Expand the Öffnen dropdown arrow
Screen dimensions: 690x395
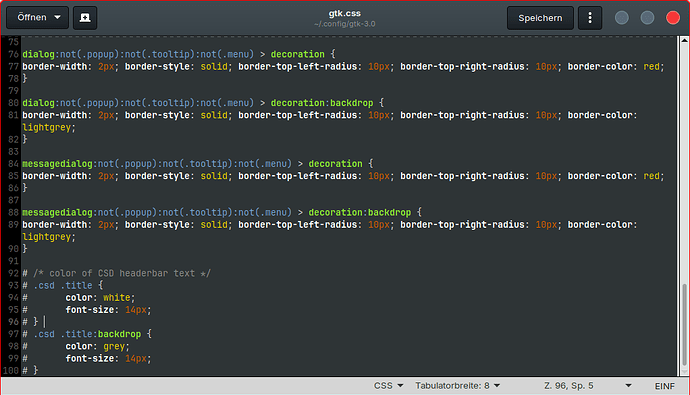tap(57, 18)
